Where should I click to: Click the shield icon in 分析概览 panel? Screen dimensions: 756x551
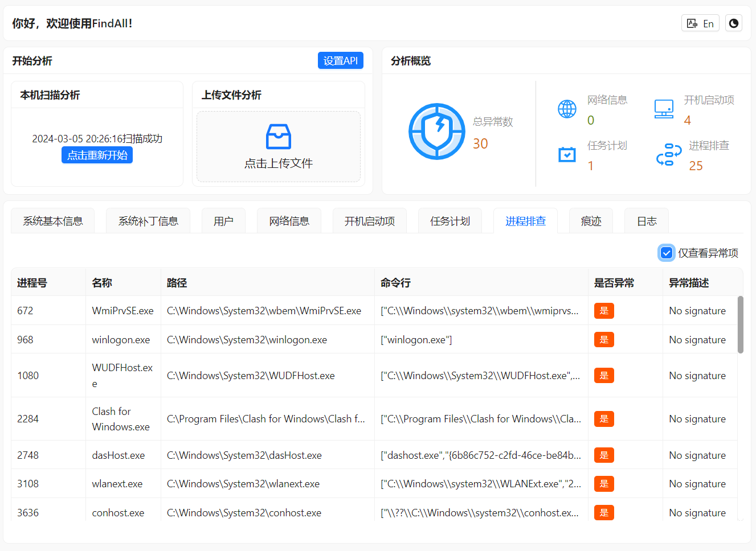coord(436,131)
